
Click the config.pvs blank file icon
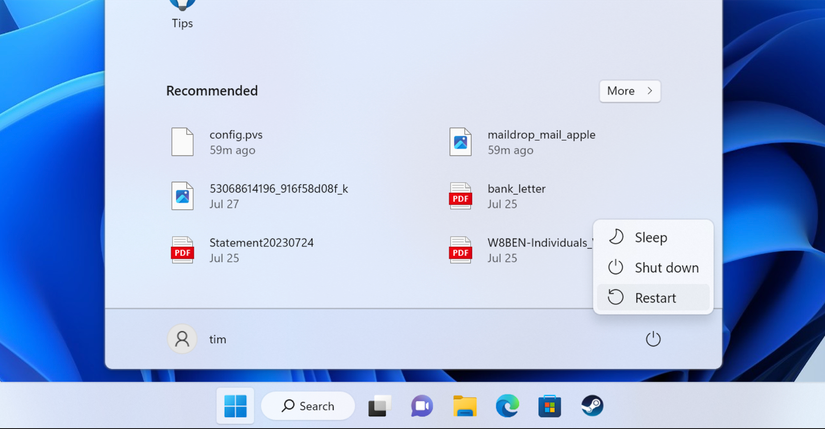(183, 142)
